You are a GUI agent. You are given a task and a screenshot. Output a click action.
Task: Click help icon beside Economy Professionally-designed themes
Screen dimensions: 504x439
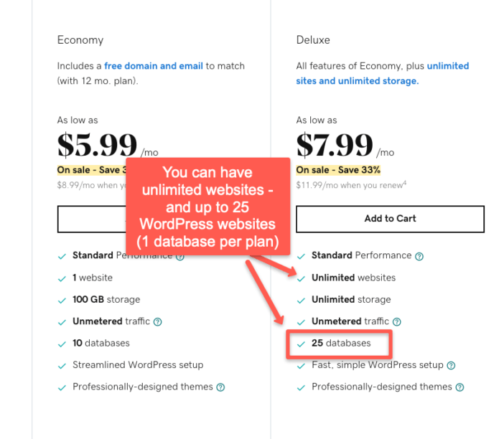(220, 387)
